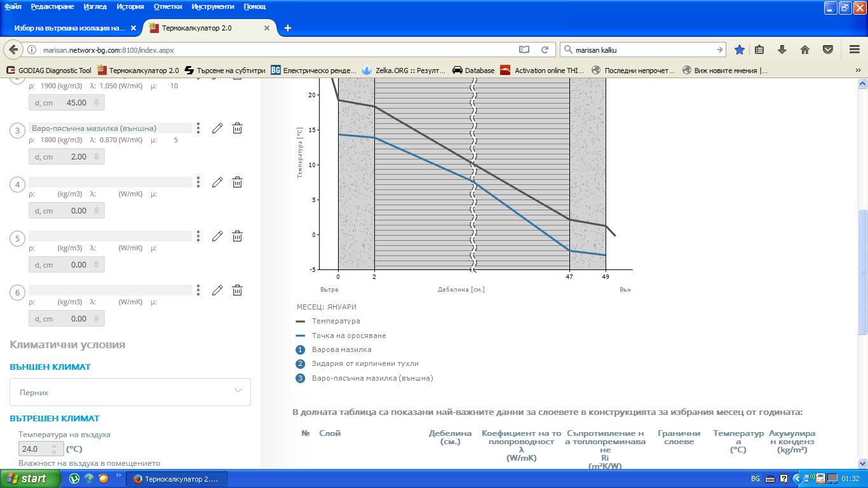Viewport: 868px width, 488px height.
Task: Click the pencil edit icon for layer 6
Action: pyautogui.click(x=217, y=290)
